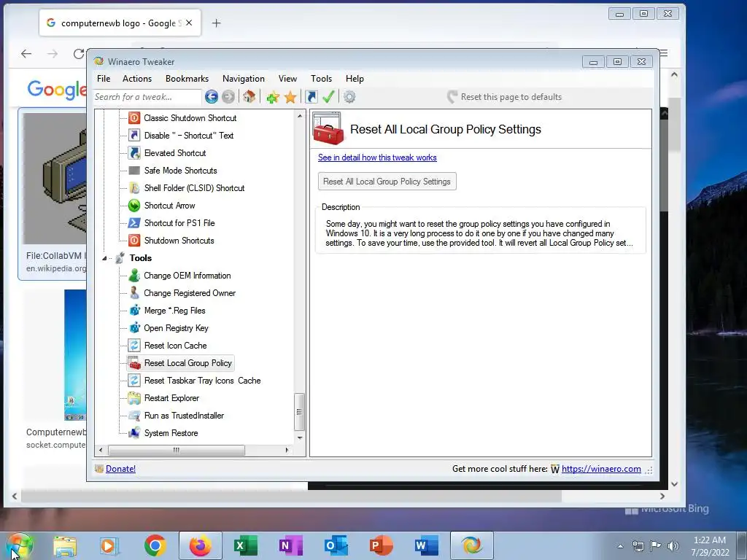The width and height of the screenshot is (747, 560).
Task: Click the volume speaker tray icon
Action: click(673, 546)
